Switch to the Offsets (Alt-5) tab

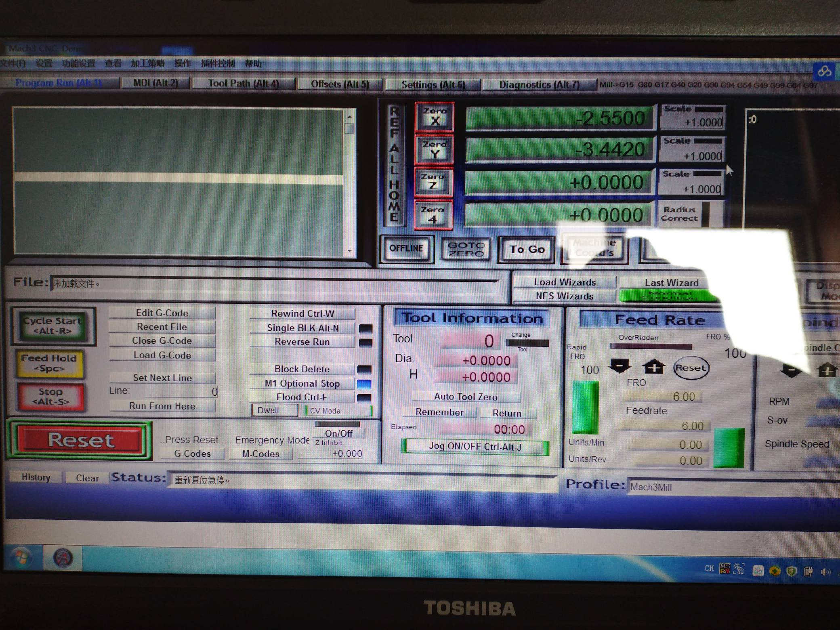(340, 84)
